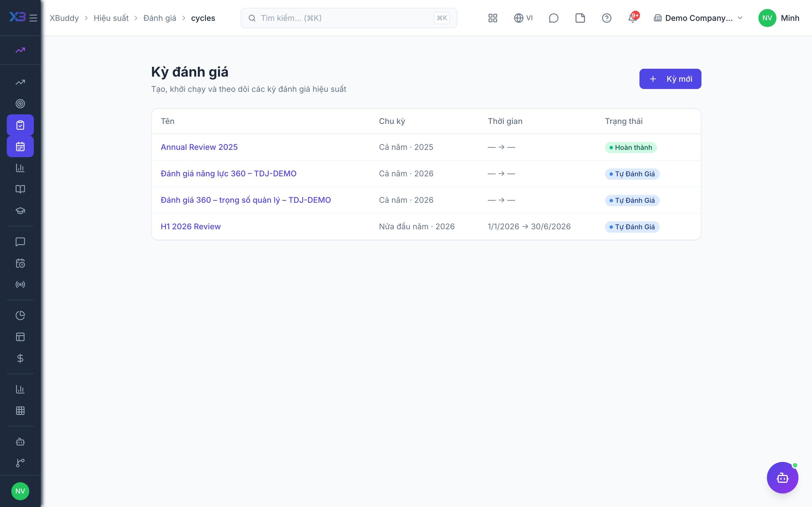The height and width of the screenshot is (507, 812).
Task: Go to Hiệu suất breadcrumb
Action: (x=111, y=18)
